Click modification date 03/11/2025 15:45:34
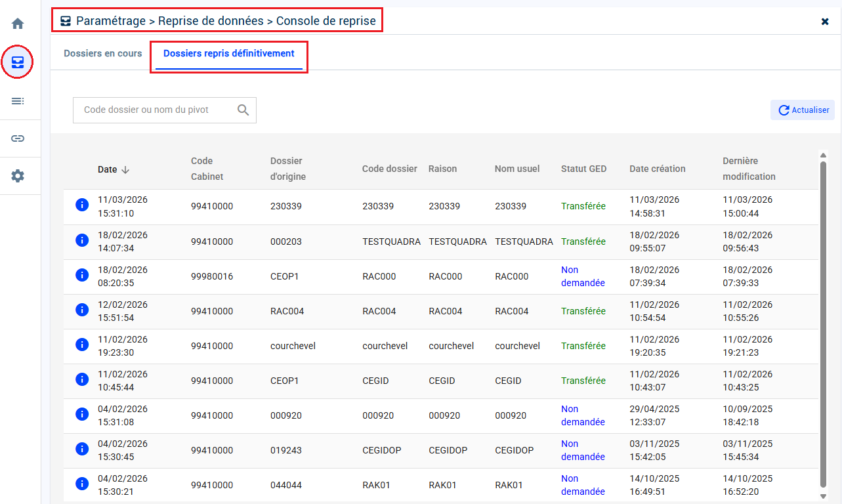842x504 pixels. [x=747, y=450]
